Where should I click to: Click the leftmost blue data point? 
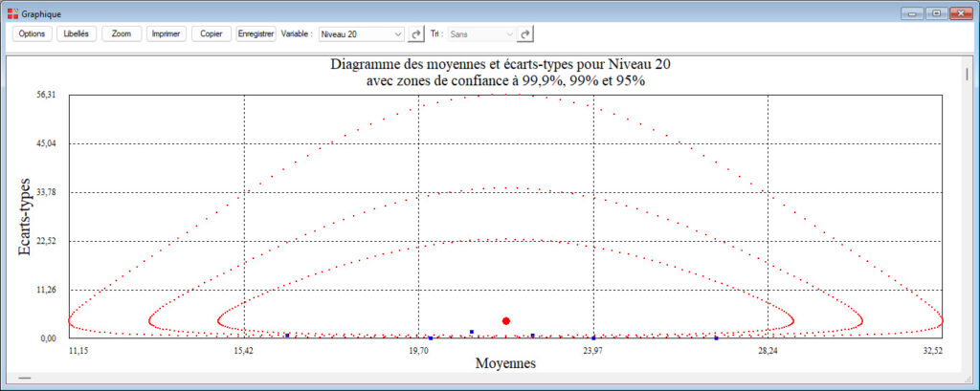287,336
